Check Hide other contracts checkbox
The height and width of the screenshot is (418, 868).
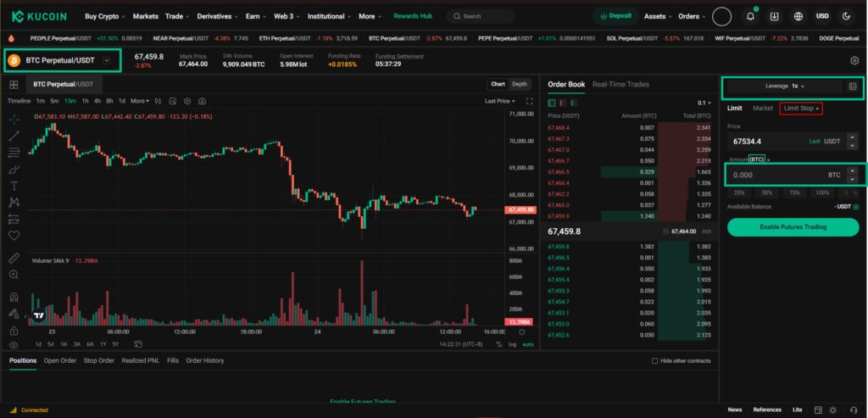[x=655, y=361]
